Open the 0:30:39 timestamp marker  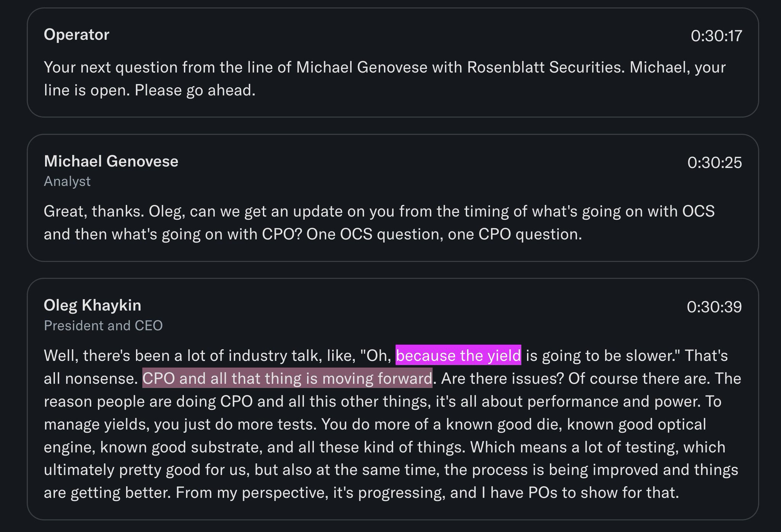point(714,307)
